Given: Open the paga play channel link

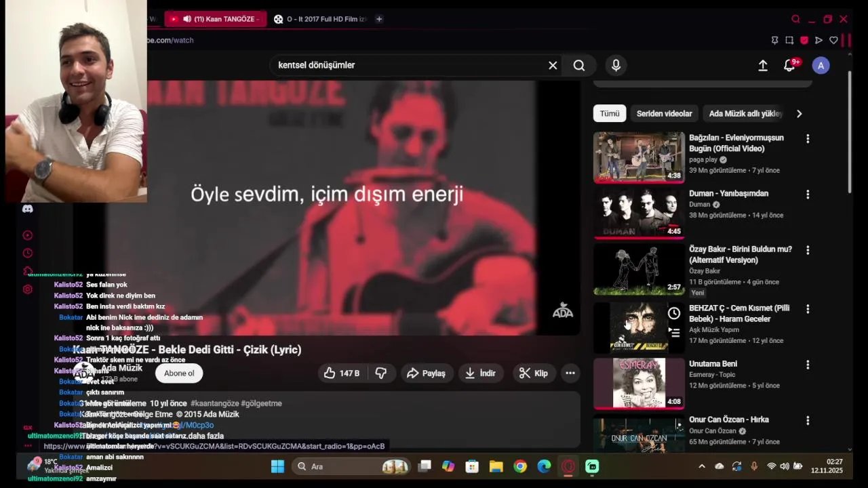Looking at the screenshot, I should [x=703, y=160].
